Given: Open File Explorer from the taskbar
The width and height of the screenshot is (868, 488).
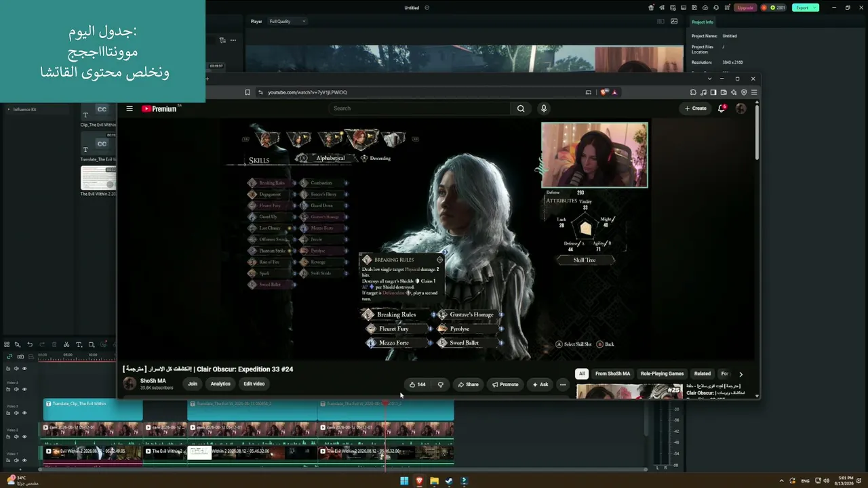Looking at the screenshot, I should coord(434,481).
